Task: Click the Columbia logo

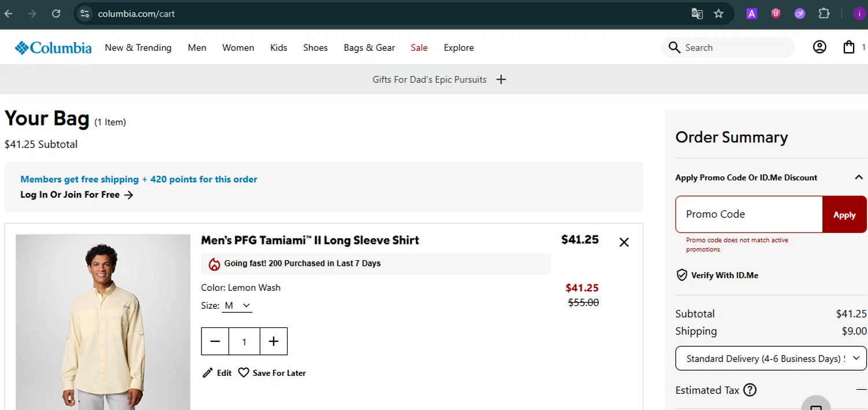Action: 53,47
